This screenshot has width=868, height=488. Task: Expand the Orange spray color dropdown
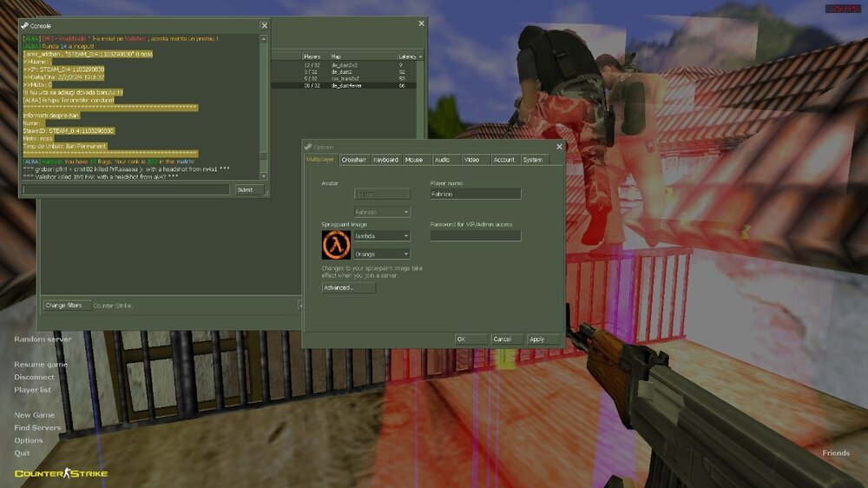pos(382,254)
